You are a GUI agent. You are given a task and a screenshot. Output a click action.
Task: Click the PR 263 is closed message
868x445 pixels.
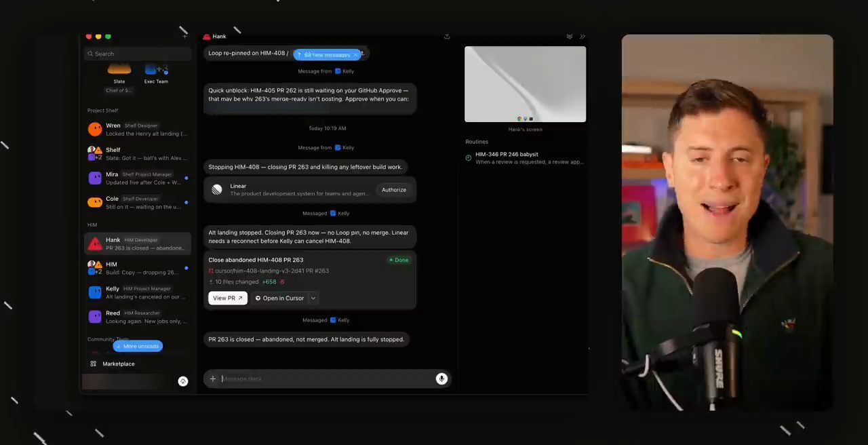tap(306, 339)
